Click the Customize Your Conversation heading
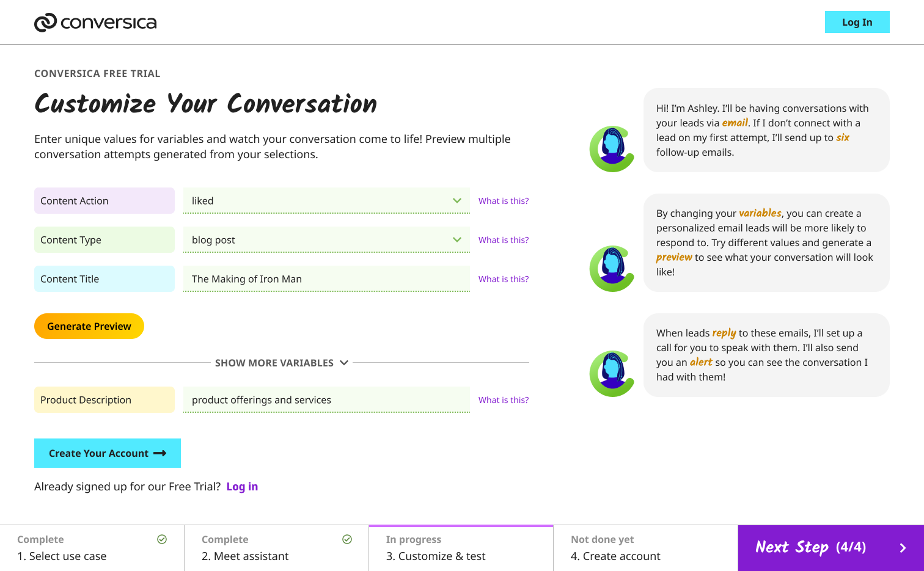The image size is (924, 571). point(206,104)
